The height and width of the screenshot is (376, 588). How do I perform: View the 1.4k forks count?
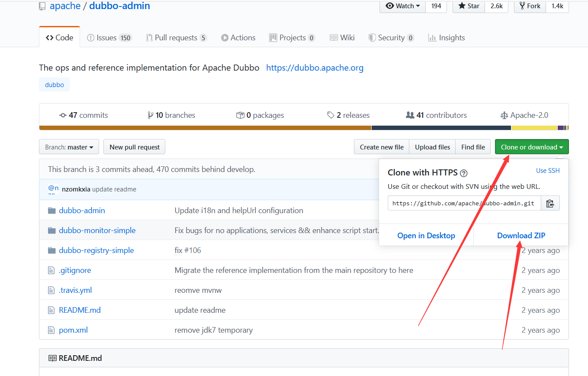(557, 6)
